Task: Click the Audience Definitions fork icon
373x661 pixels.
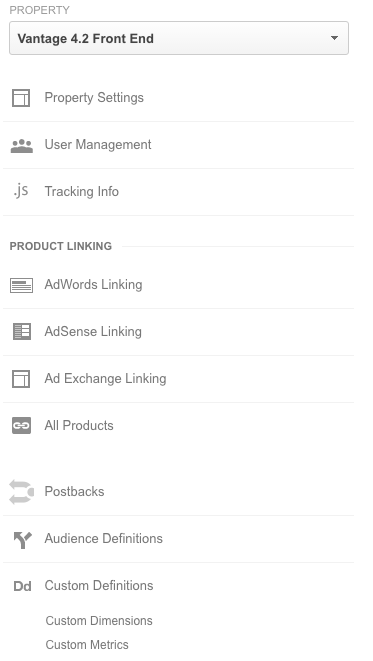Action: click(x=22, y=540)
